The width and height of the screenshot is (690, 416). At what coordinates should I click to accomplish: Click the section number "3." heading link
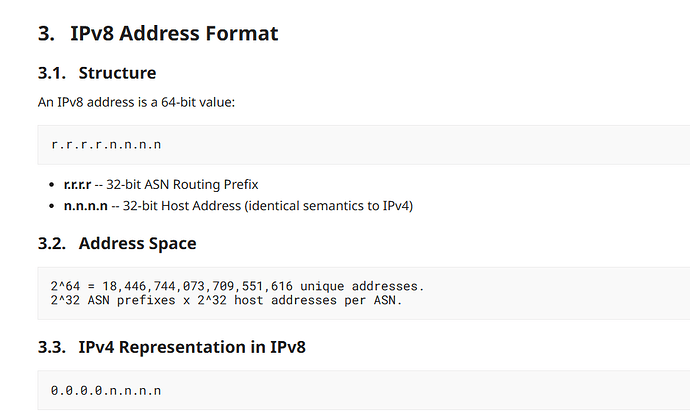point(47,33)
